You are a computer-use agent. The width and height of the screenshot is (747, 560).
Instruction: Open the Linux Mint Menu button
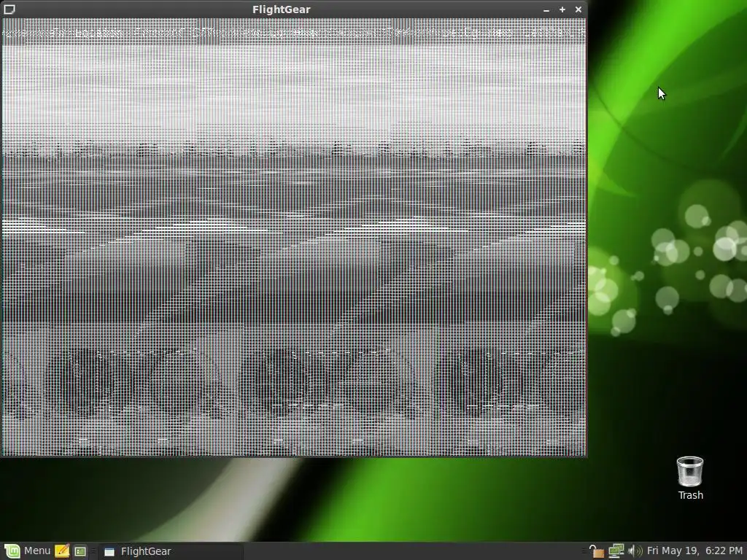[x=28, y=551]
